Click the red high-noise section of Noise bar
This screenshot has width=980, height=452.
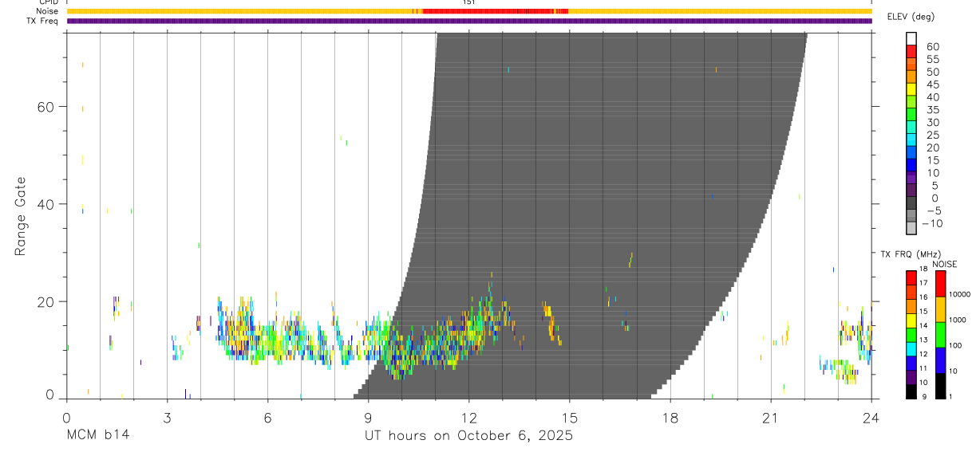tap(495, 11)
